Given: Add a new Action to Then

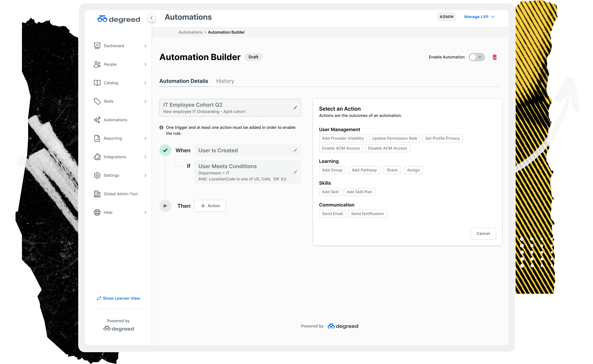Looking at the screenshot, I should tap(210, 206).
